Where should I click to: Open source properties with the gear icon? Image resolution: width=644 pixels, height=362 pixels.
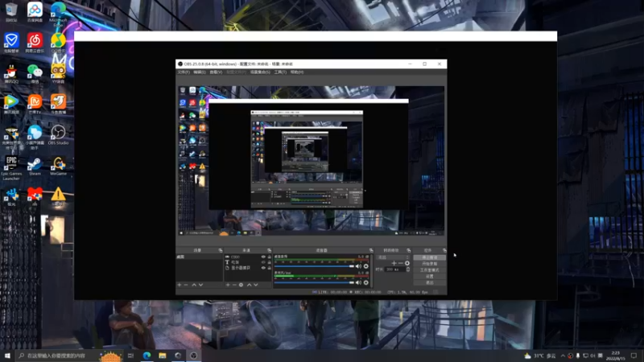[x=241, y=285]
